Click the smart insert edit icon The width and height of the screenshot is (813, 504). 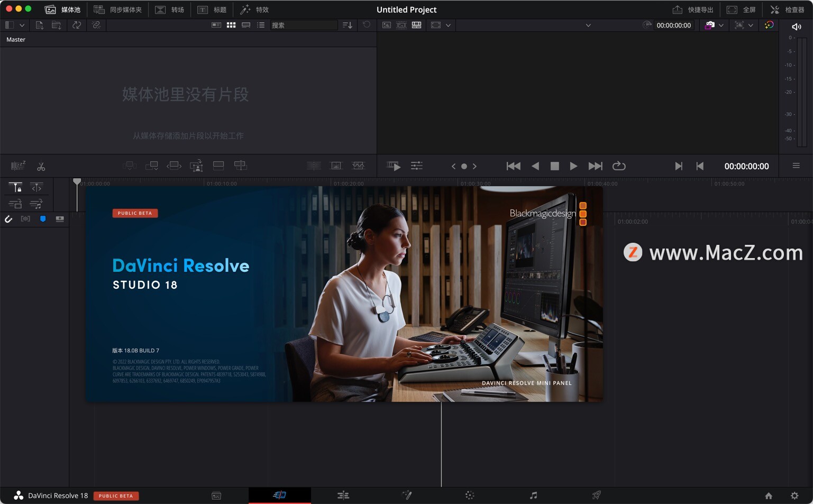pos(130,166)
